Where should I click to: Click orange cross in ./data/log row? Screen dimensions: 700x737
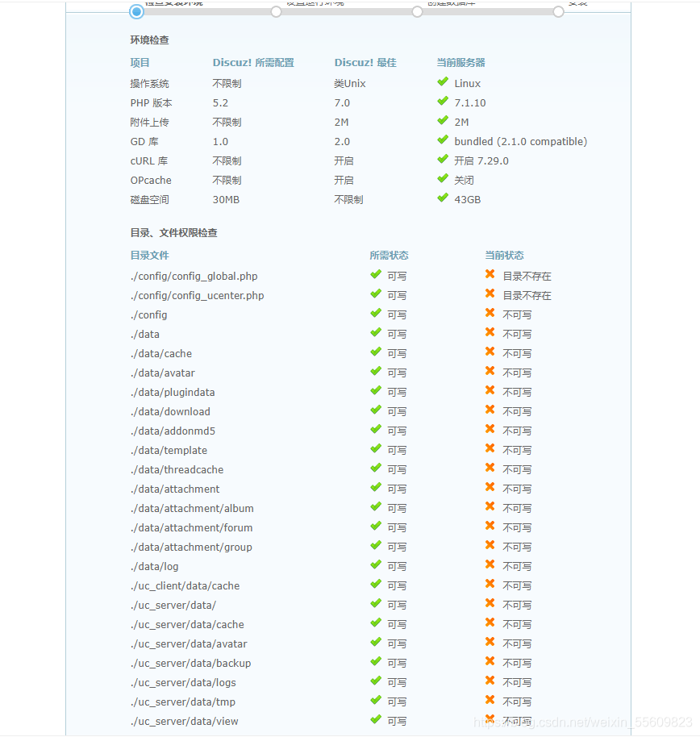[490, 564]
